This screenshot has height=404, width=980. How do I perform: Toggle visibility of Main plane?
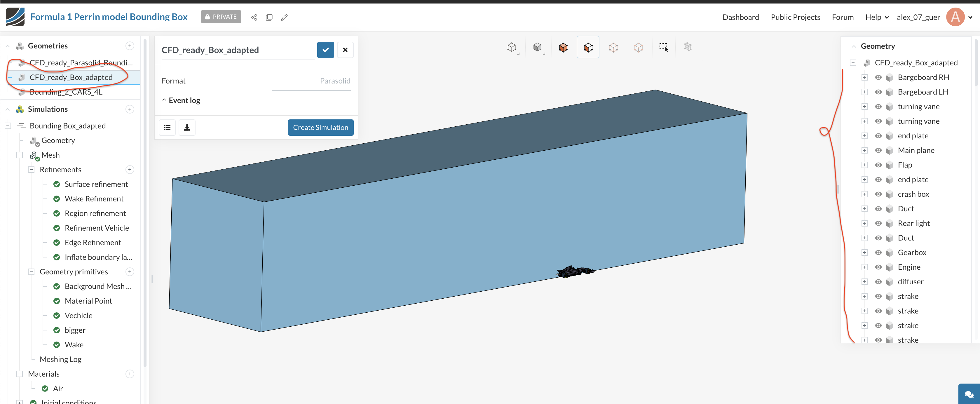coord(878,150)
